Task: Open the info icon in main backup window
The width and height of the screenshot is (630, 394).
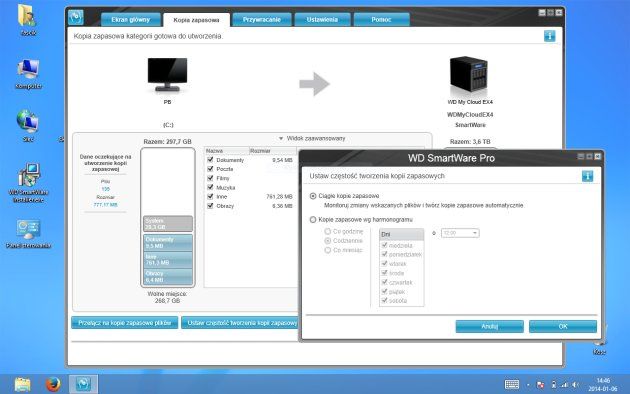Action: point(549,36)
